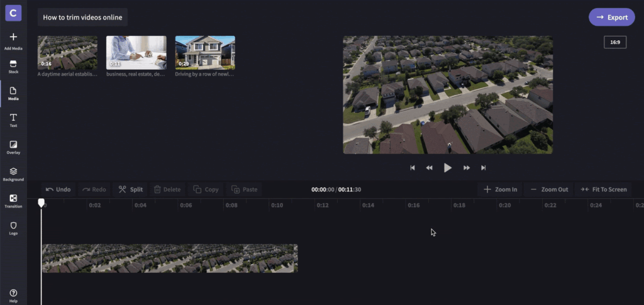This screenshot has height=305, width=644.
Task: Click the timecode display 00:00:00 / 00:11:30
Action: click(x=336, y=189)
